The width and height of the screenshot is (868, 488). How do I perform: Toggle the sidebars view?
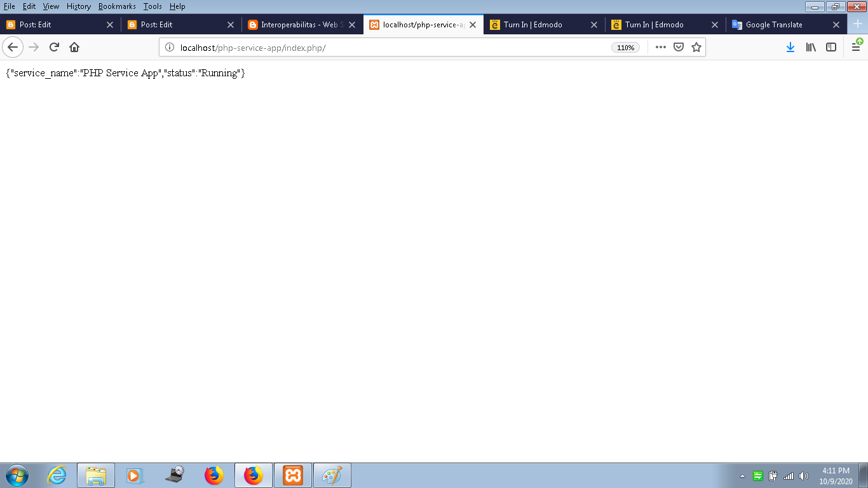click(x=831, y=47)
